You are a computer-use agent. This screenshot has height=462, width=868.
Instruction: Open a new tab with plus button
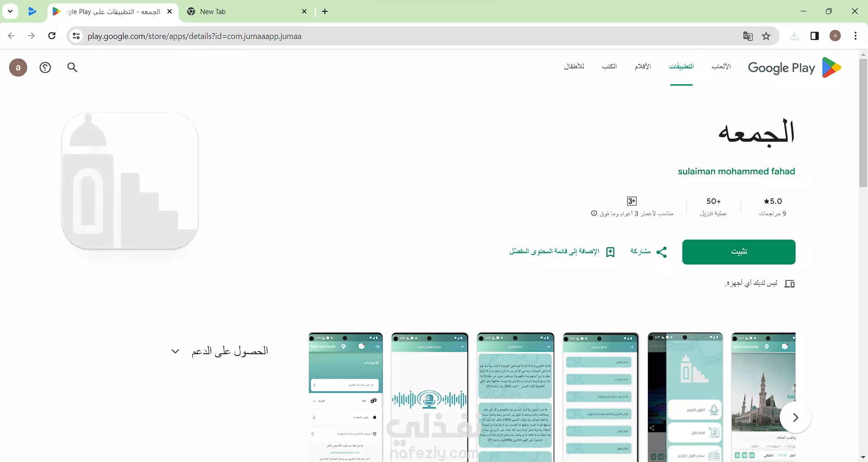click(325, 12)
